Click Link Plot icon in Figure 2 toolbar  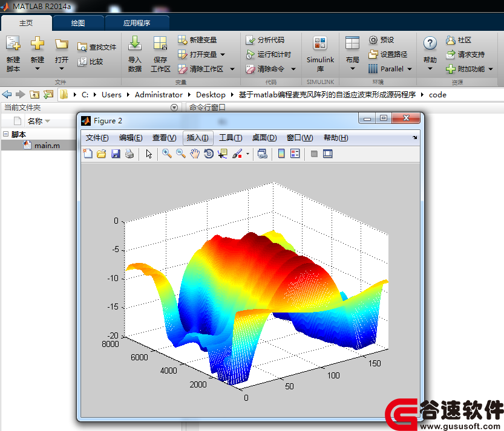pyautogui.click(x=263, y=154)
